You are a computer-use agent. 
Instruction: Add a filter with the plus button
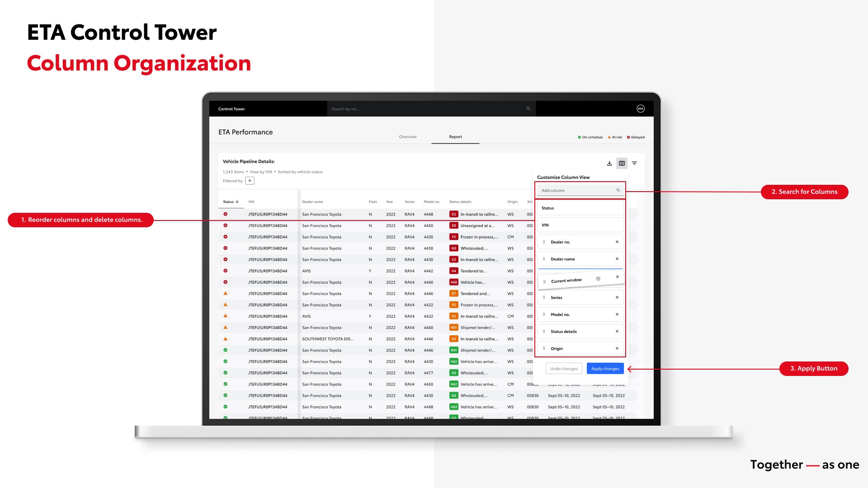[x=250, y=181]
